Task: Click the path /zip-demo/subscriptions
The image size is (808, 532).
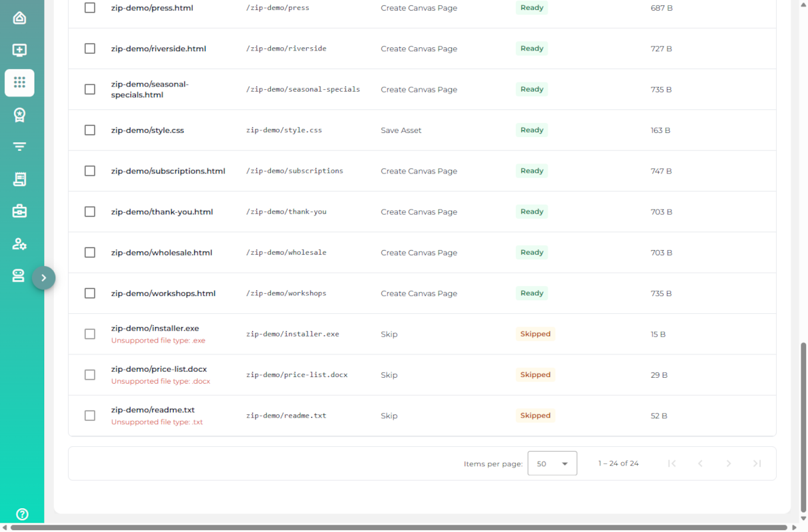Action: 295,171
